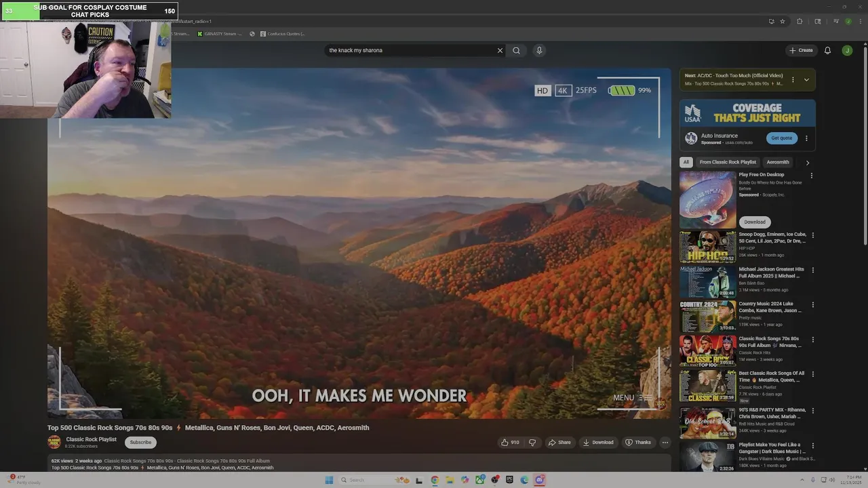Open 'Best Classic Rock Songs Of All Time' thumbnail
Viewport: 868px width, 488px height.
coord(708,386)
